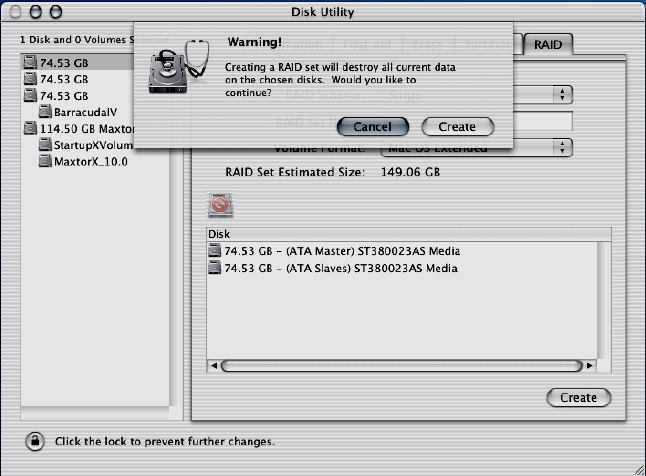
Task: Select the highlighted 74.53 GB disk in sidebar
Action: 60,62
